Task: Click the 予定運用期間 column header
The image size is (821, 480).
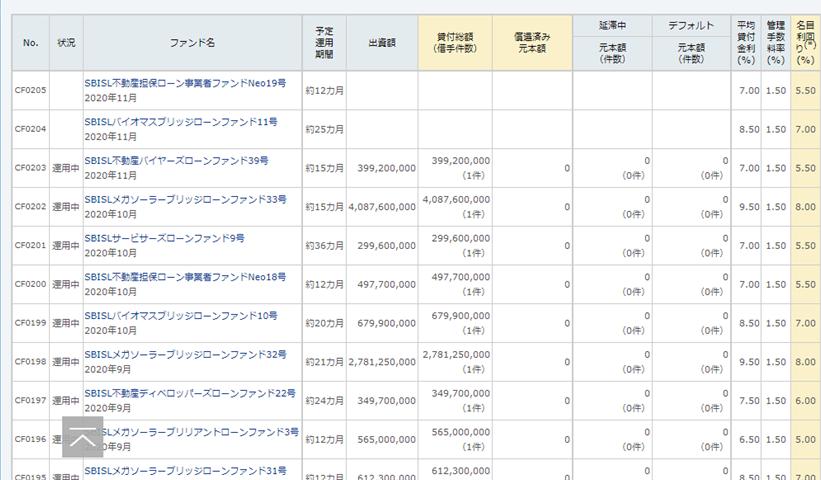Action: coord(324,43)
